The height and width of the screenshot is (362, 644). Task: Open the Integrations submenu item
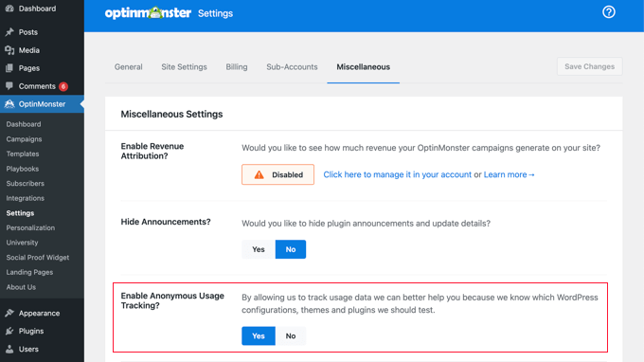(x=25, y=198)
